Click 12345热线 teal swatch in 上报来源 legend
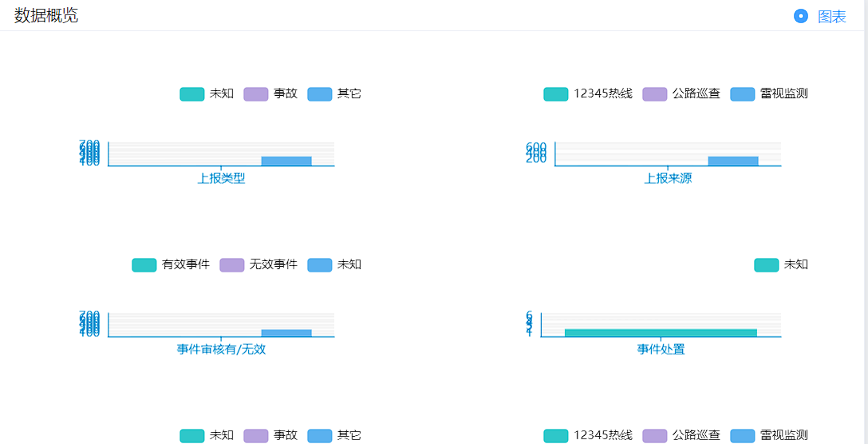This screenshot has width=868, height=444. point(556,94)
